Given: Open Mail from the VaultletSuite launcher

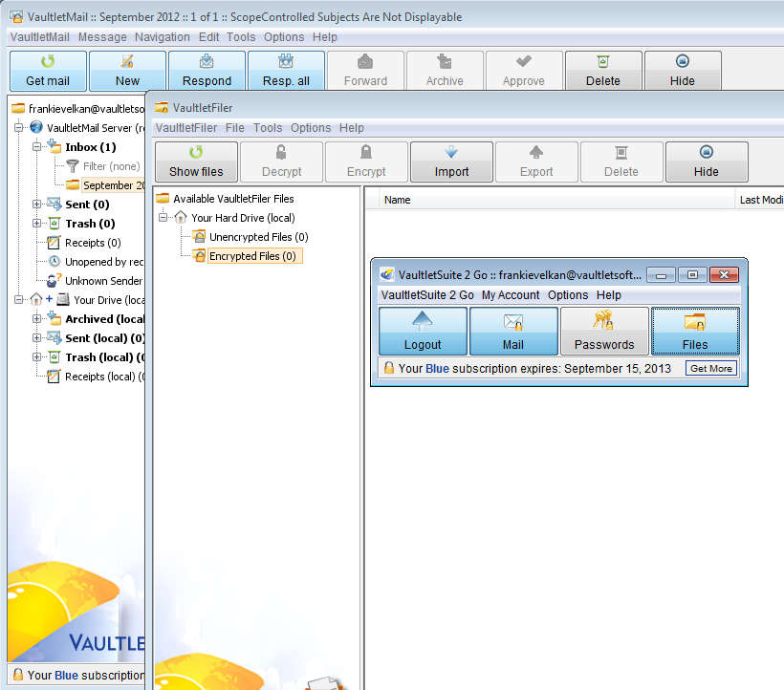Looking at the screenshot, I should [513, 332].
